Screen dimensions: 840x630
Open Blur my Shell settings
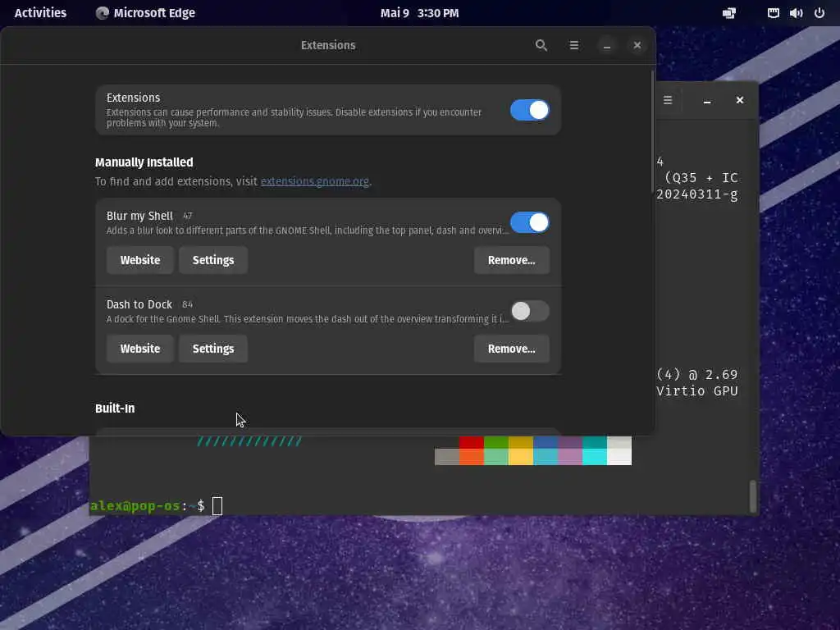(x=213, y=260)
